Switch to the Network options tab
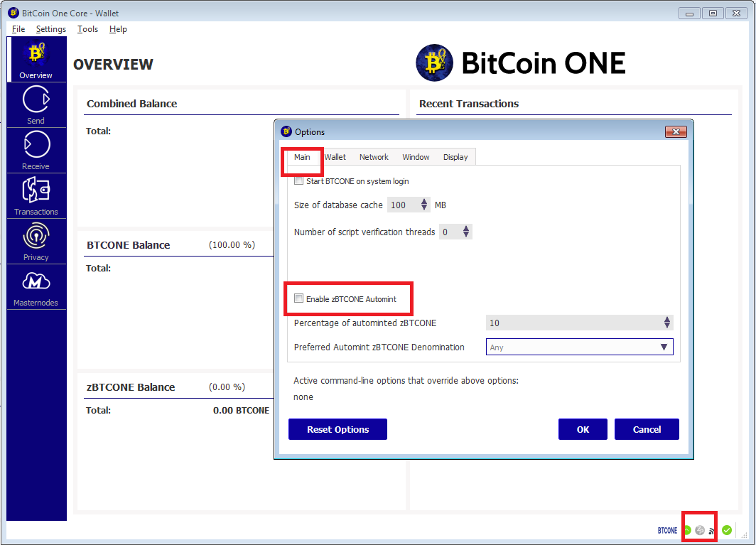Viewport: 756px width, 545px height. [x=374, y=157]
